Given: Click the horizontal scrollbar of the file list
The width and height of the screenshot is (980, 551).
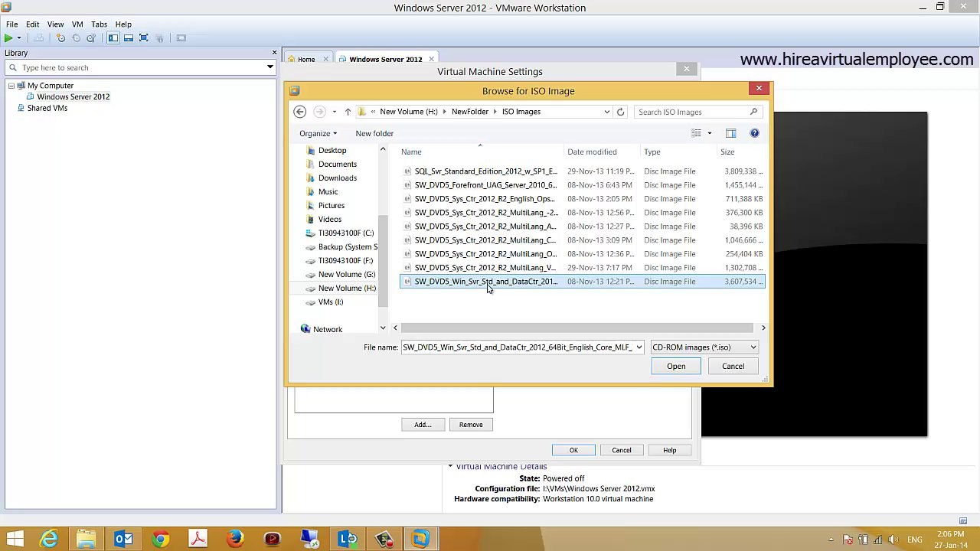Looking at the screenshot, I should coord(579,328).
